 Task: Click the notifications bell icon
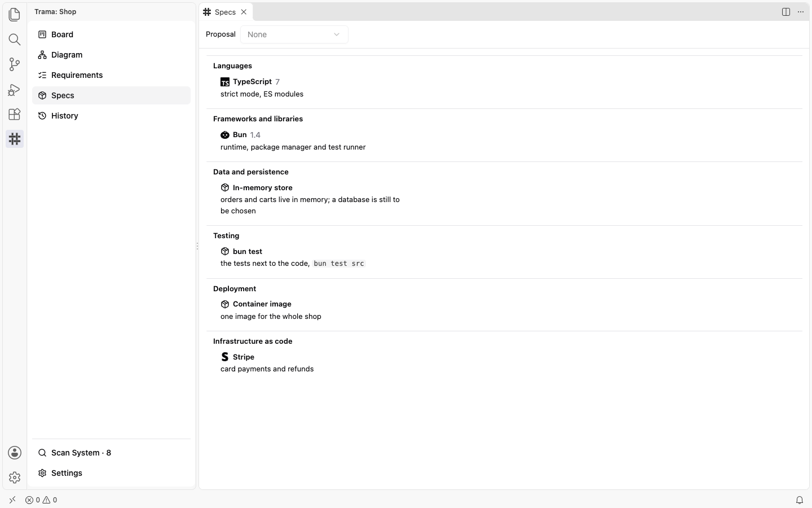800,500
